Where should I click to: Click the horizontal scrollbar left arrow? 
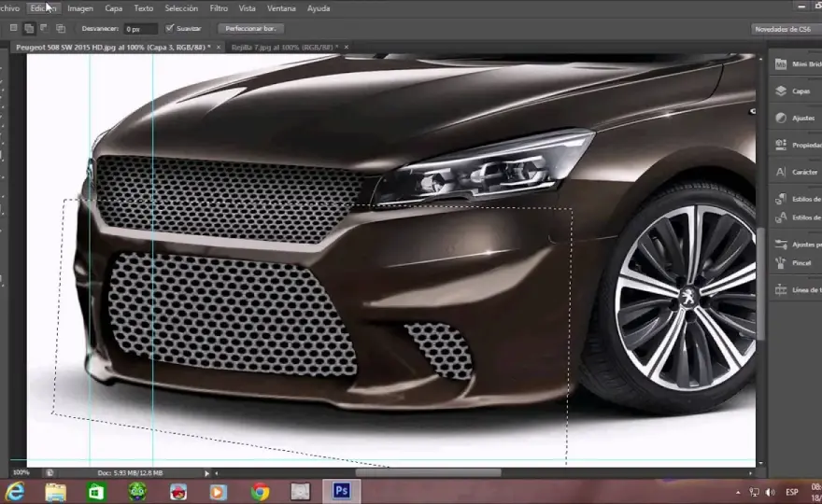coord(217,473)
